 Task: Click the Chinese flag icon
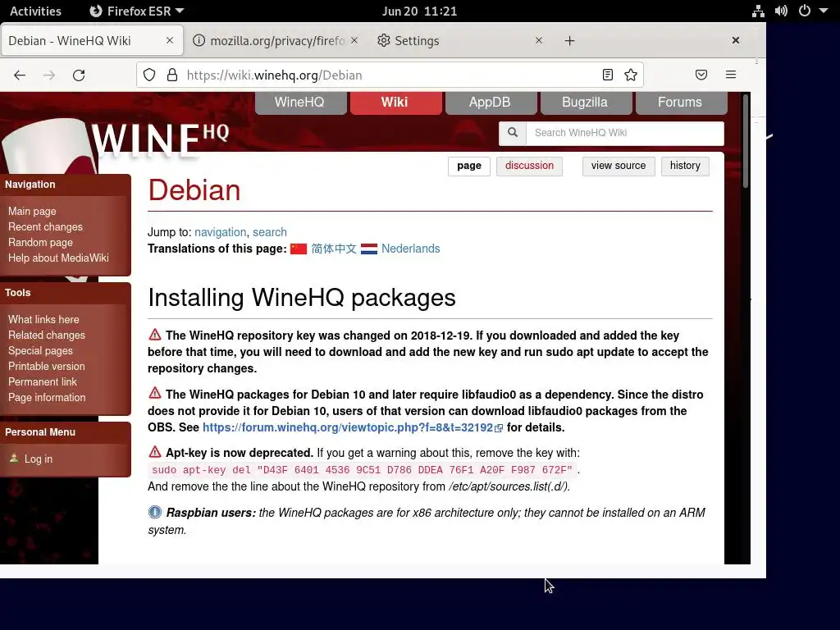point(299,249)
